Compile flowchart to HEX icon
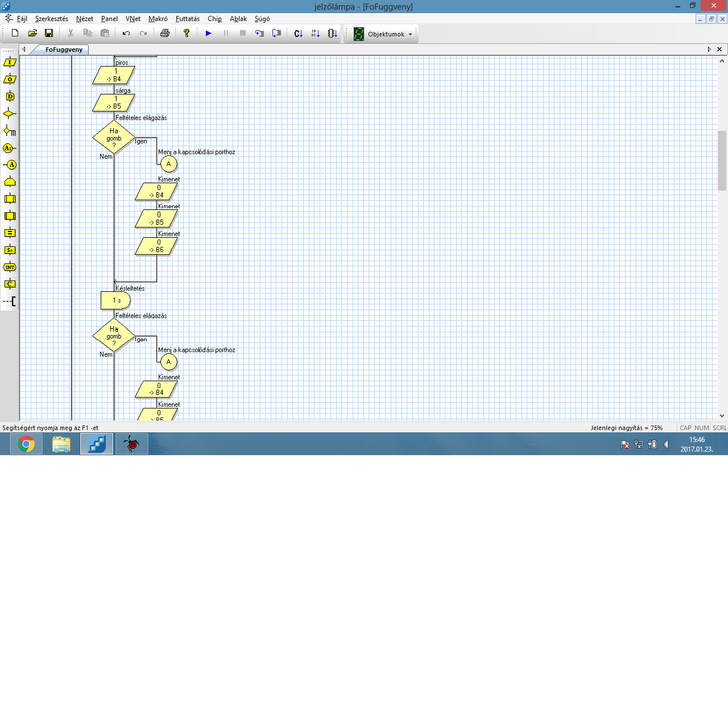The image size is (728, 710). click(316, 33)
